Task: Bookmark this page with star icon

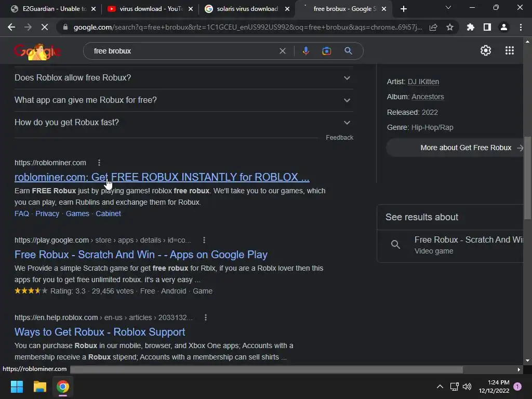Action: tap(449, 27)
